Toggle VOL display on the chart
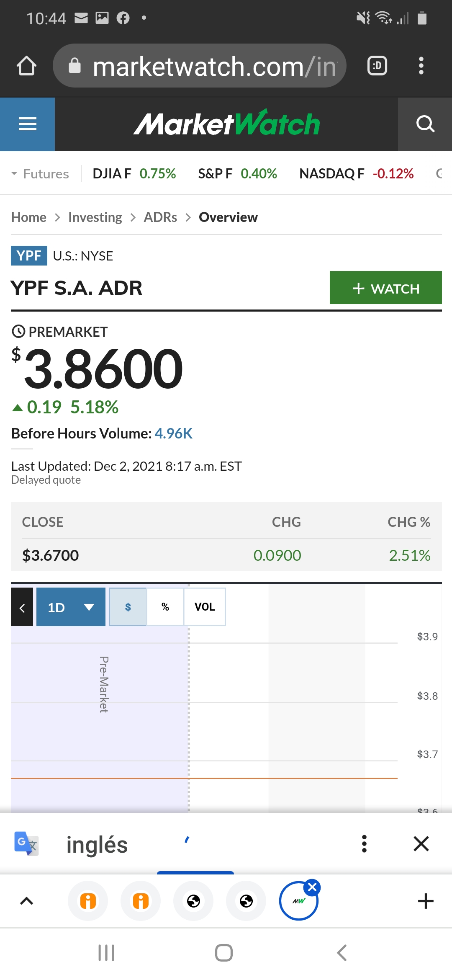The height and width of the screenshot is (980, 452). (205, 607)
